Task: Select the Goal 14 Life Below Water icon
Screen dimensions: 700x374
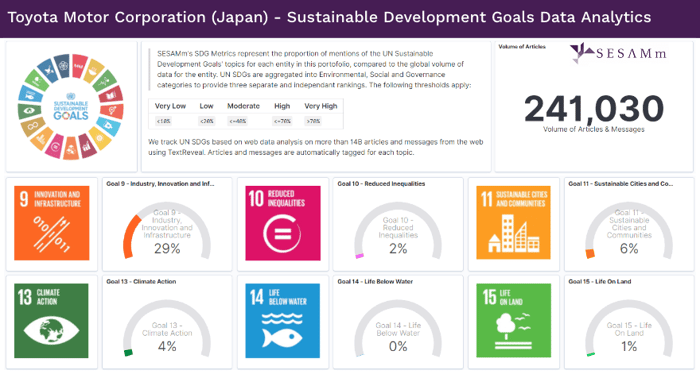Action: click(283, 321)
